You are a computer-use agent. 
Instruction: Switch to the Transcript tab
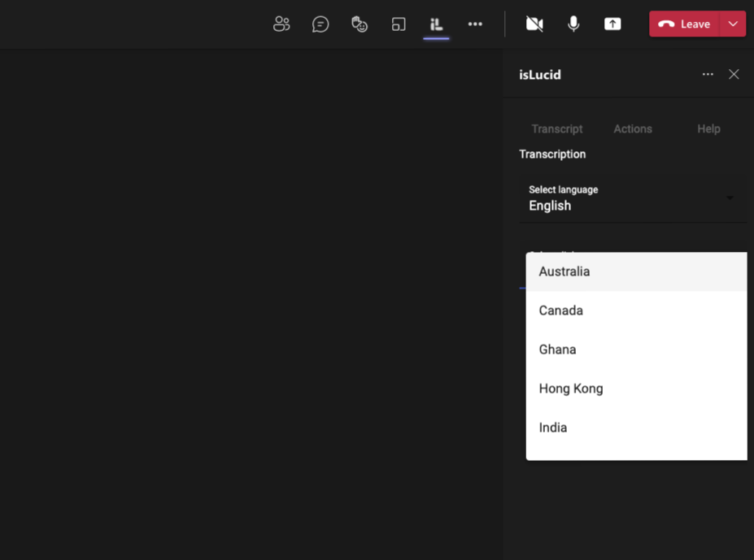557,128
